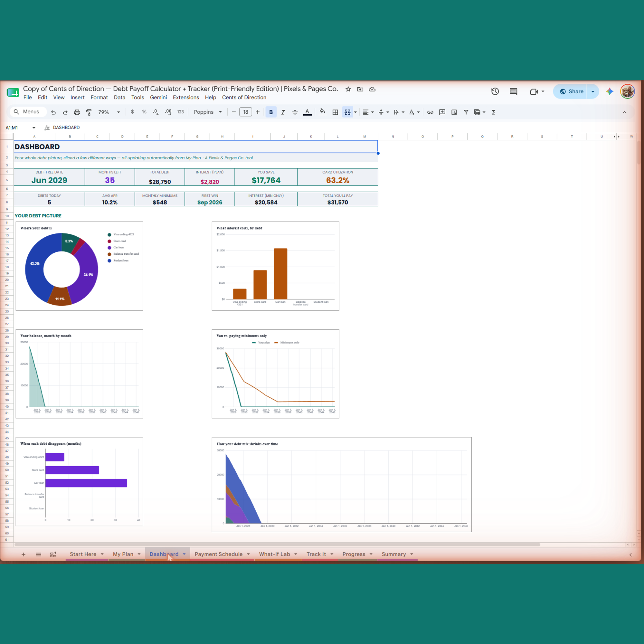Open the functions sigma icon

click(x=494, y=112)
